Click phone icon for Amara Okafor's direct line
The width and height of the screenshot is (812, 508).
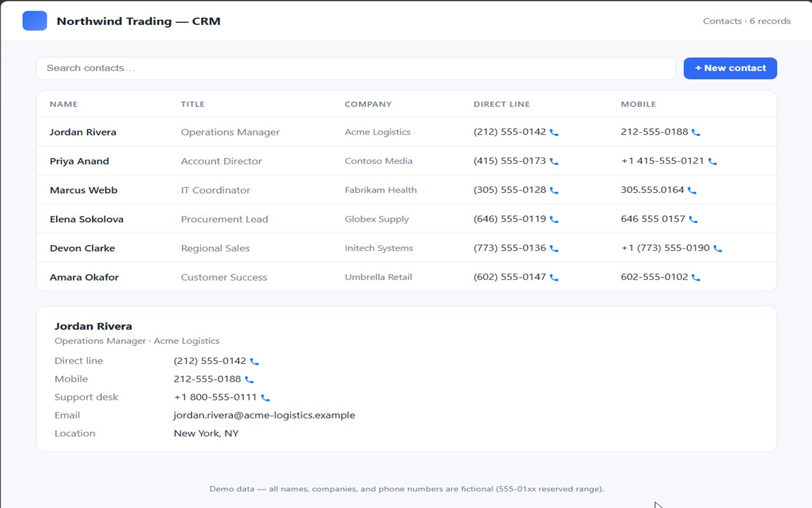click(x=554, y=277)
